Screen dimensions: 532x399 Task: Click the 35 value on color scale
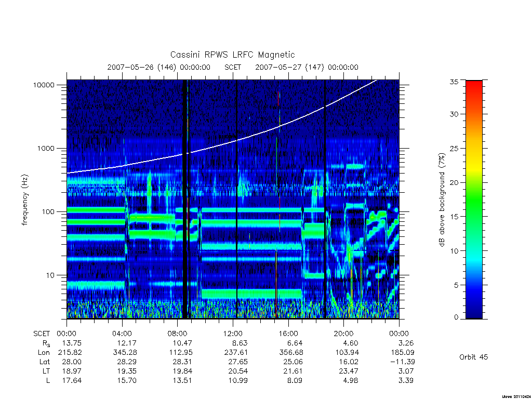pos(454,82)
